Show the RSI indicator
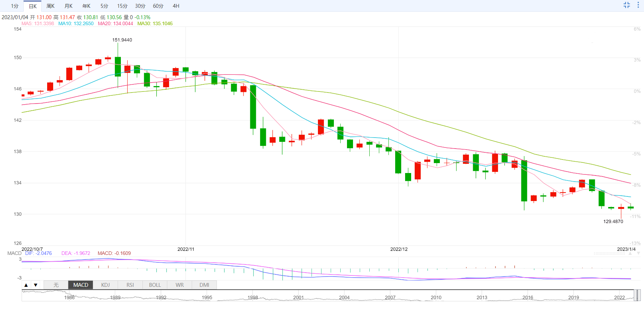Image resolution: width=644 pixels, height=312 pixels. tap(130, 285)
